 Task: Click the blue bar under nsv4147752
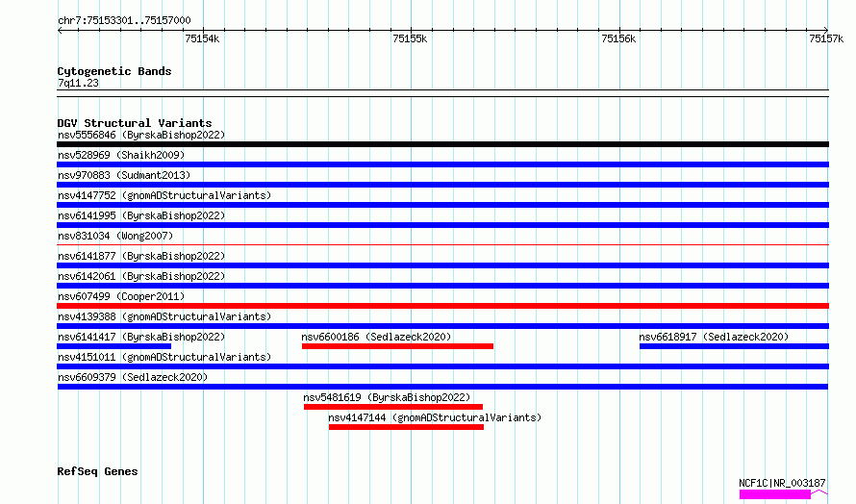coord(442,205)
